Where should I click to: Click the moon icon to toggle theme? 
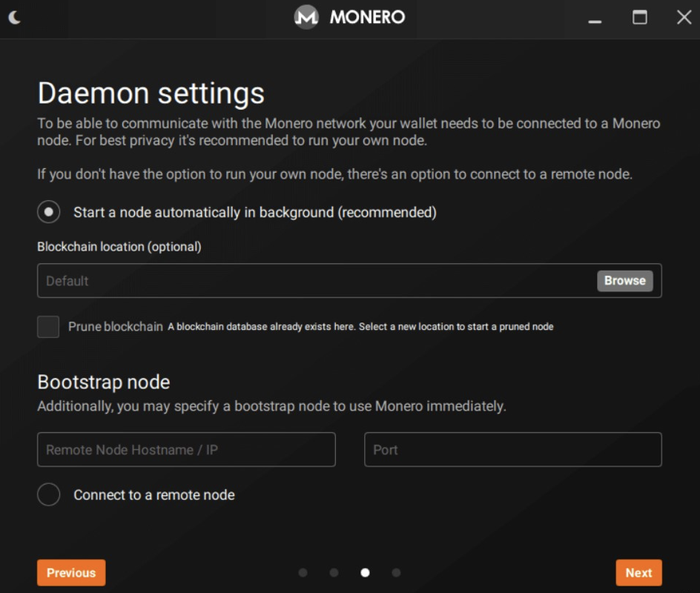(x=13, y=16)
